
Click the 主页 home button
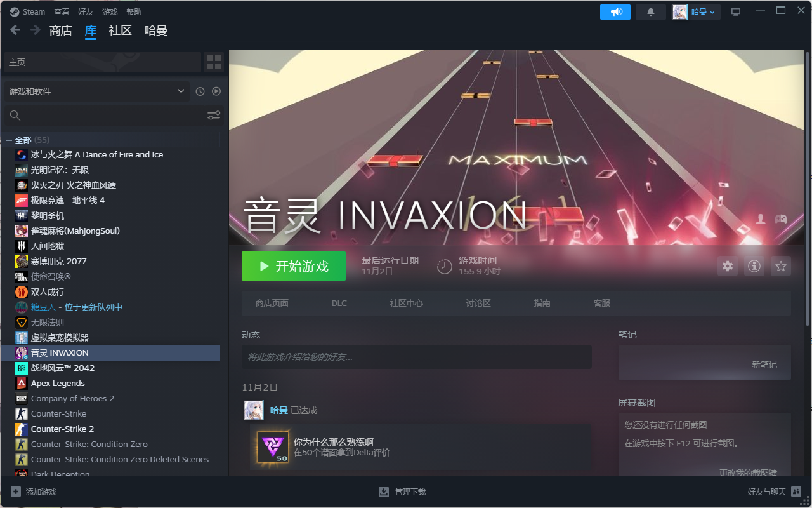point(102,62)
